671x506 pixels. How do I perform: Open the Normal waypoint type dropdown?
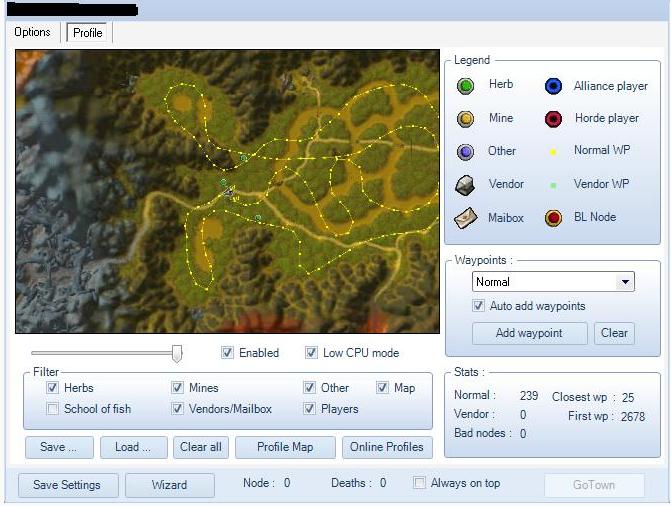pyautogui.click(x=625, y=282)
